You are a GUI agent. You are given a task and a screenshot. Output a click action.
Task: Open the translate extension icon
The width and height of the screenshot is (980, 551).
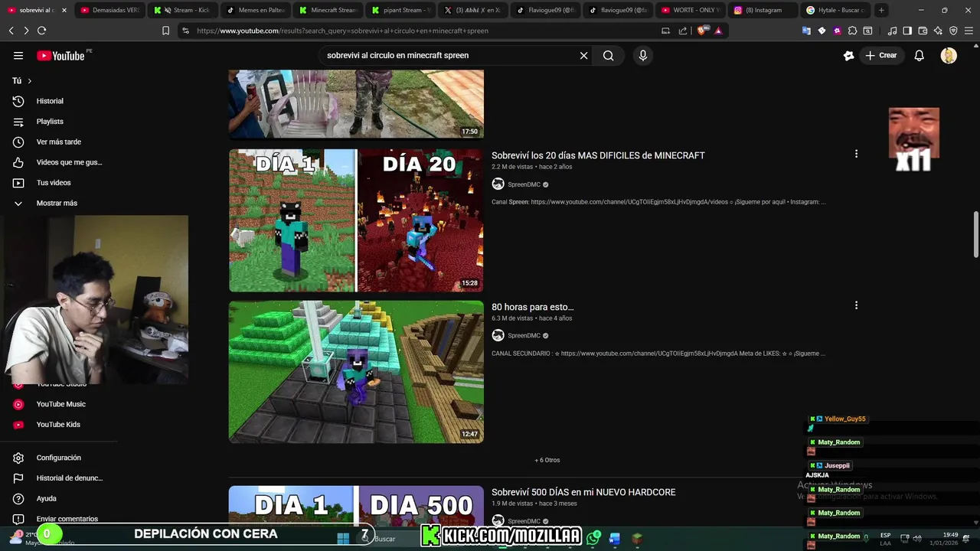click(806, 31)
